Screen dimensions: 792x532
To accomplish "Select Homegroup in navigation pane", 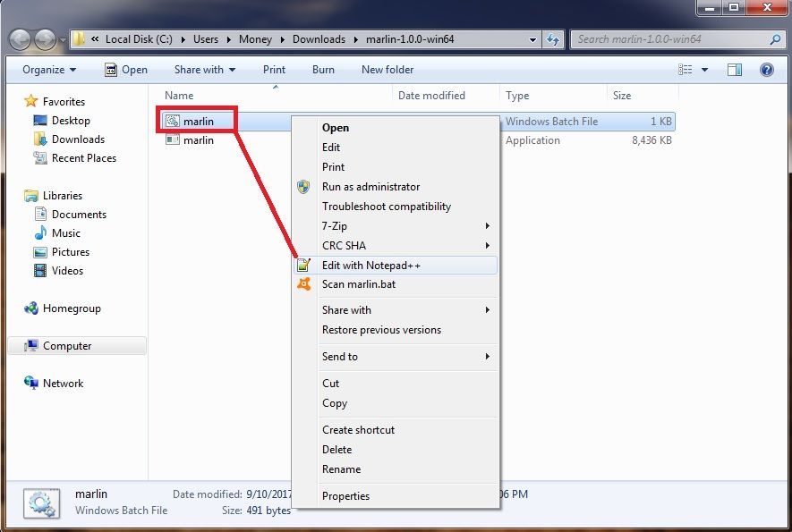I will (x=62, y=308).
